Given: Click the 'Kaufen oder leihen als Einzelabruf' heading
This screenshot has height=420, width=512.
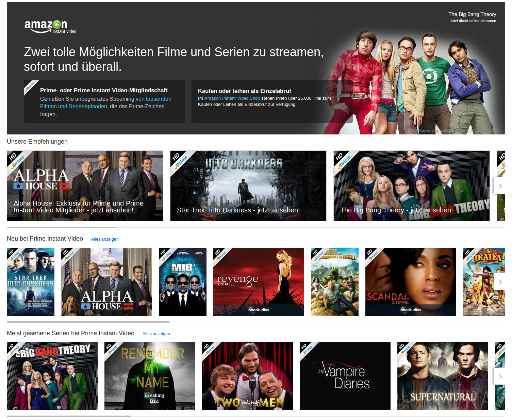Looking at the screenshot, I should pyautogui.click(x=244, y=91).
